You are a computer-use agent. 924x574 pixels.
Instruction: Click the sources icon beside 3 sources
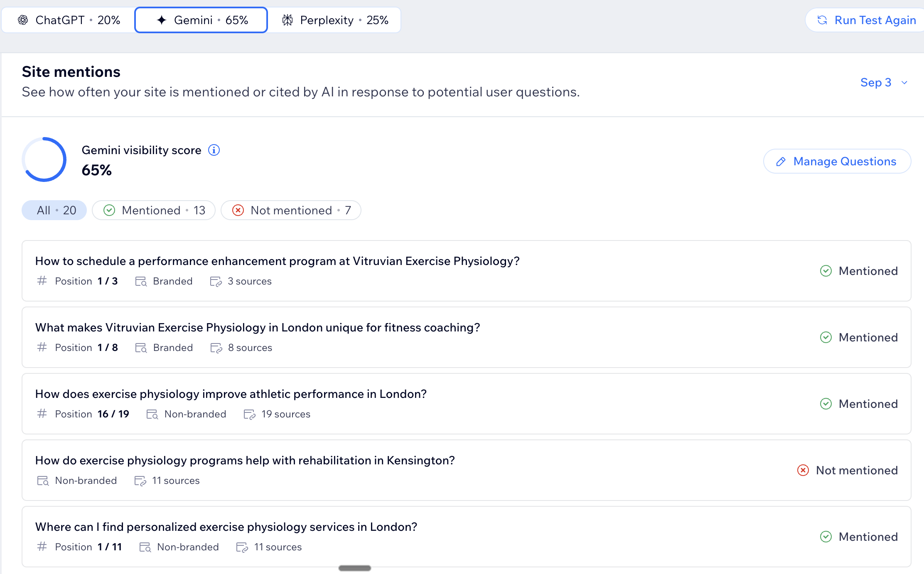click(x=216, y=281)
